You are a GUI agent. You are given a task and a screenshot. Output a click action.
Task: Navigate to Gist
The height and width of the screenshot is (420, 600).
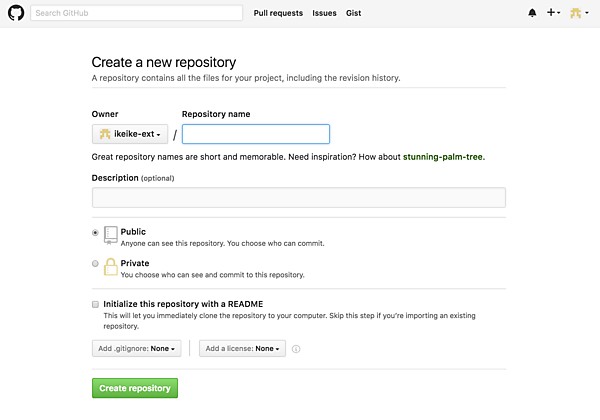[x=353, y=13]
